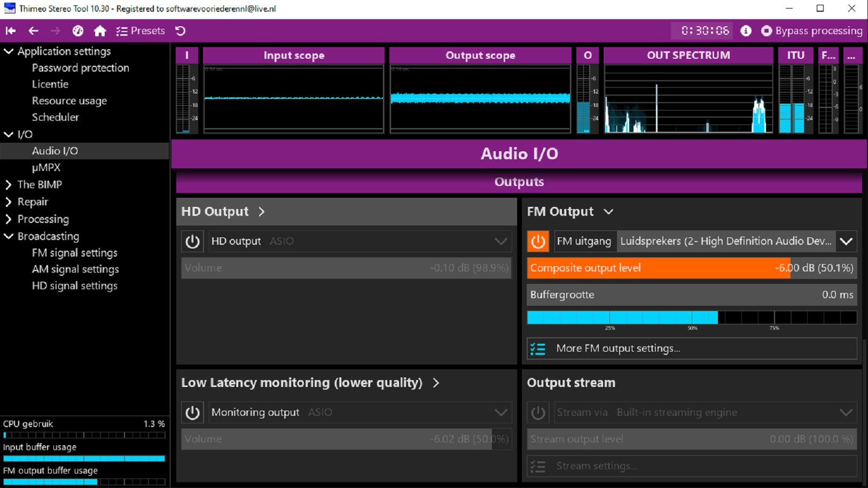Image resolution: width=868 pixels, height=488 pixels.
Task: Collapse the I/O tree section
Action: tap(9, 134)
